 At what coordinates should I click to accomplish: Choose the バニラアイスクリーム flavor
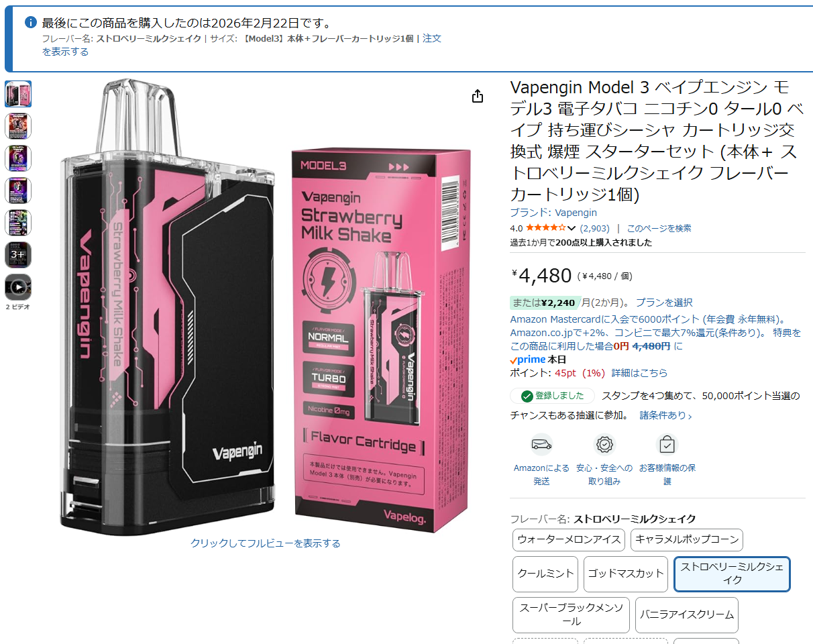(686, 614)
